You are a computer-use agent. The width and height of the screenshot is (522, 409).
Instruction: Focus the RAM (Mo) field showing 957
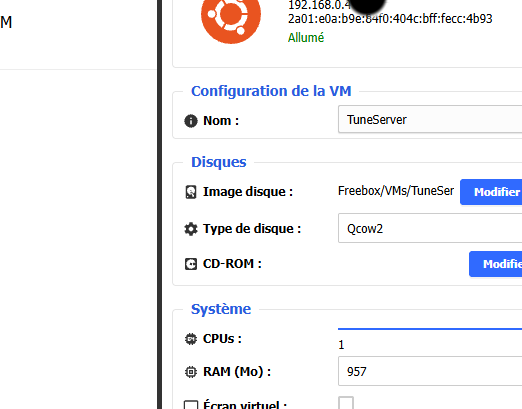430,371
